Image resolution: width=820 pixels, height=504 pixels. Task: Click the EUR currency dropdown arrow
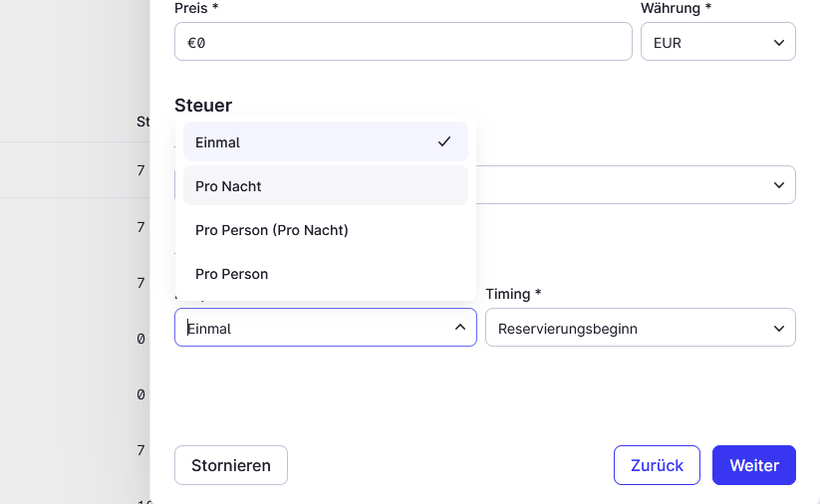(x=779, y=43)
